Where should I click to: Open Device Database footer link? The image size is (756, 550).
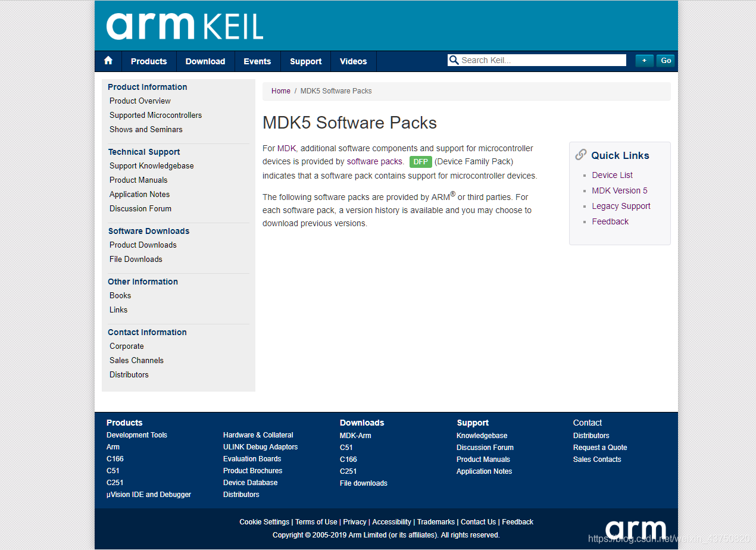250,483
